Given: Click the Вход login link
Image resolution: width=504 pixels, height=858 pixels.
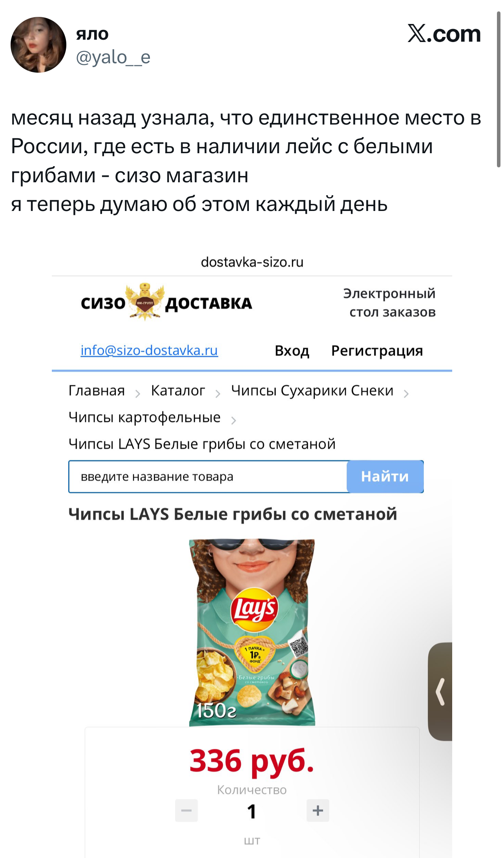Looking at the screenshot, I should pyautogui.click(x=292, y=350).
